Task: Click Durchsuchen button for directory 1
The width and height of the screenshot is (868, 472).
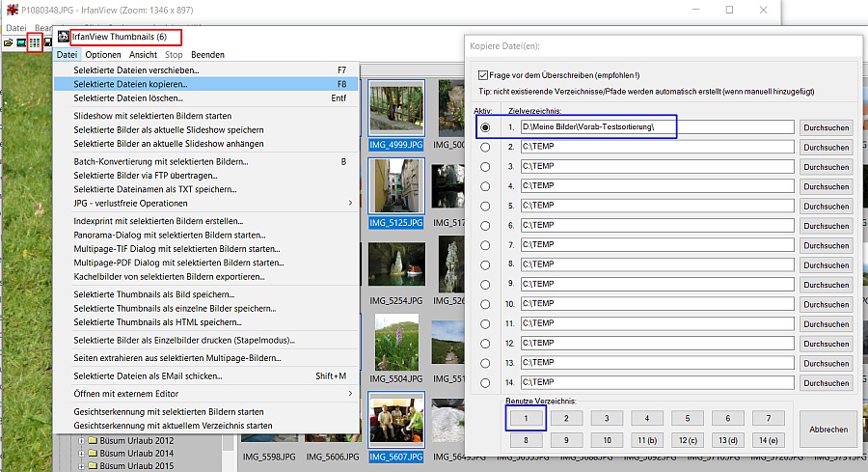Action: (x=827, y=127)
